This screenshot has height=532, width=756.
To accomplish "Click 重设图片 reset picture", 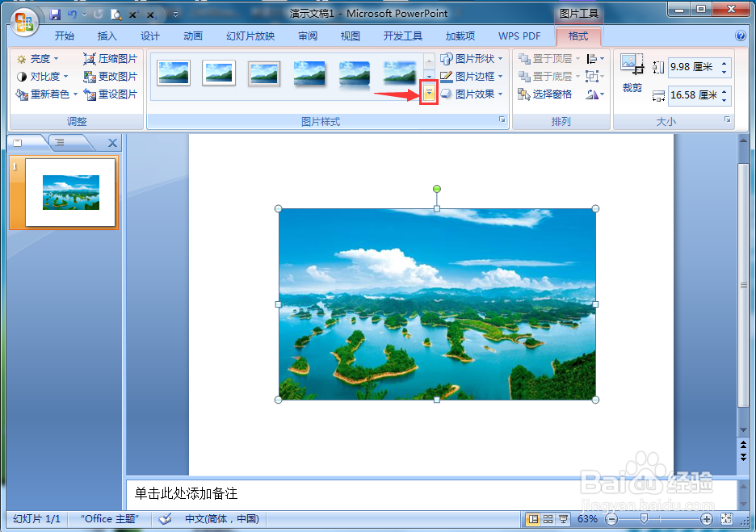I will tap(111, 94).
